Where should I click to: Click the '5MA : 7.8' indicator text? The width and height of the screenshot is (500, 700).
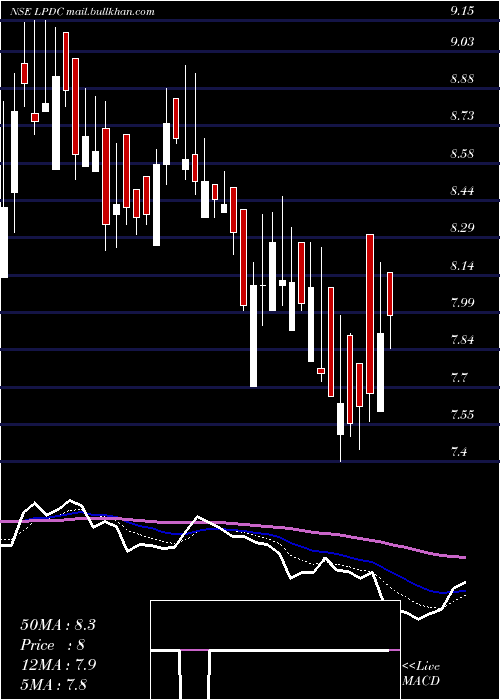click(x=54, y=684)
